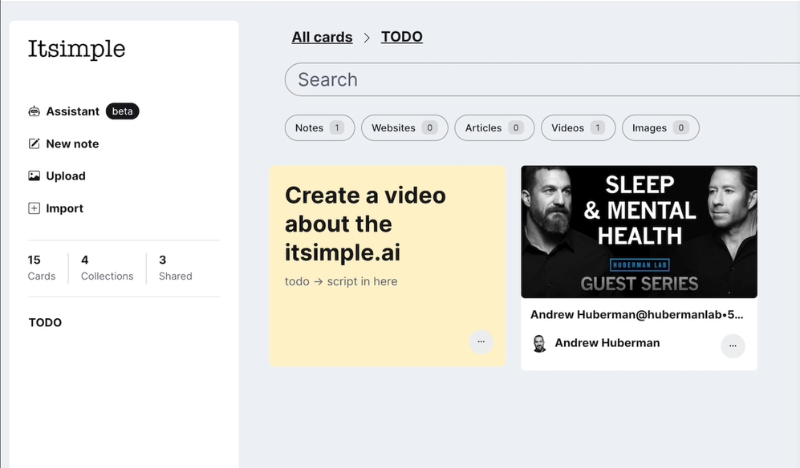Click the Upload image icon
This screenshot has width=800, height=468.
[34, 176]
